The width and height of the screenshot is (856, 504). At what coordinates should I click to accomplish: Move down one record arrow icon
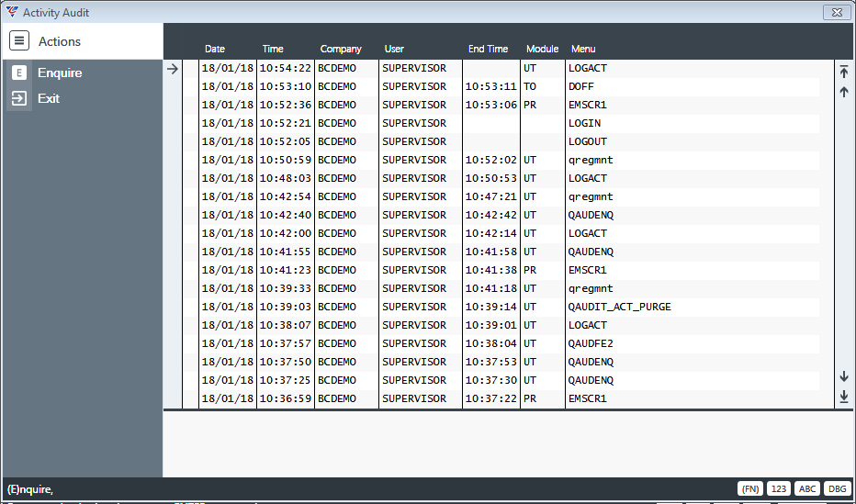point(844,376)
